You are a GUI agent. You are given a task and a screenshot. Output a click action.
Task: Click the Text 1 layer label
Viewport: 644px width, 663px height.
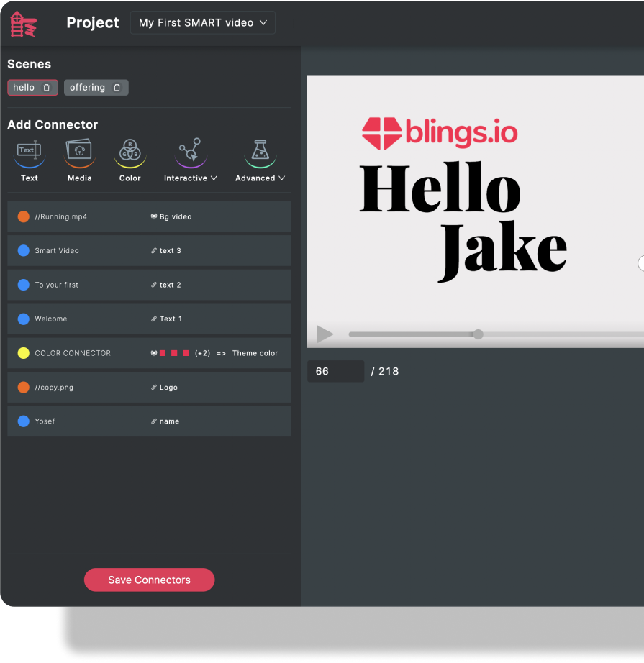(171, 319)
